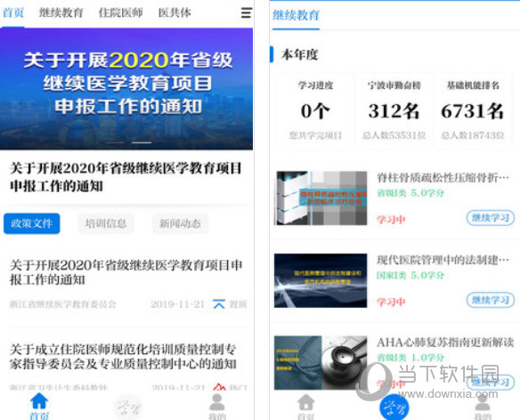Screen dimensions: 520x420
Task: Open course title AHA心肺复苏指南更新解读
Action: (x=445, y=343)
